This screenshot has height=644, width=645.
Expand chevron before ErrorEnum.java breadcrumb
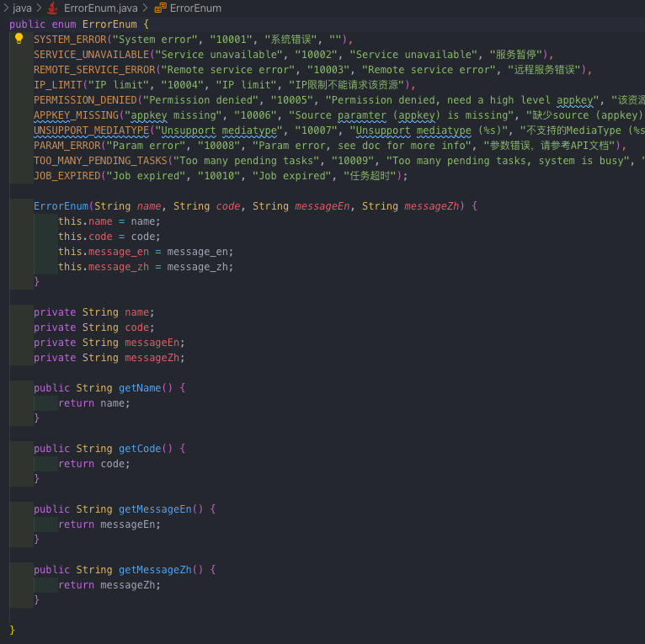[39, 8]
